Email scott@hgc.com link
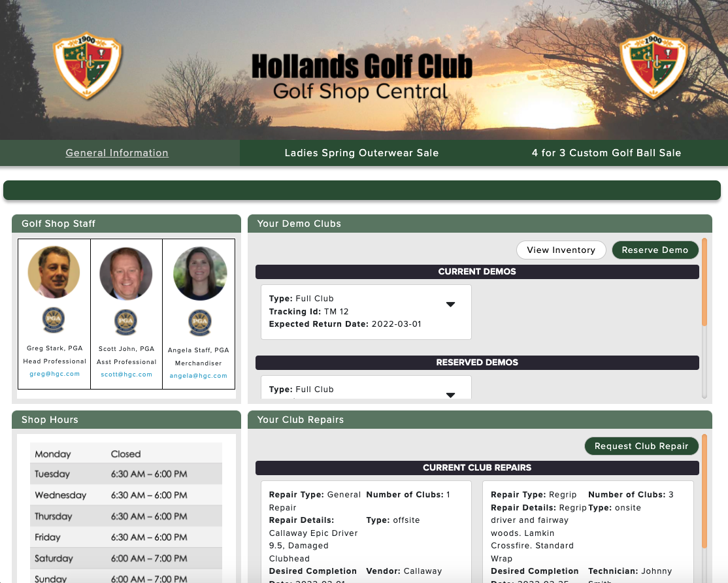The height and width of the screenshot is (583, 728). (126, 374)
